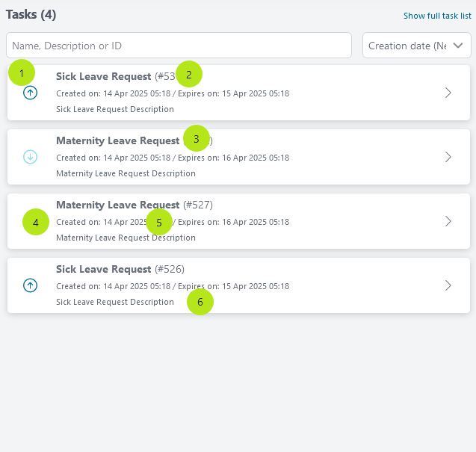Click the Show full task list link

(x=437, y=16)
